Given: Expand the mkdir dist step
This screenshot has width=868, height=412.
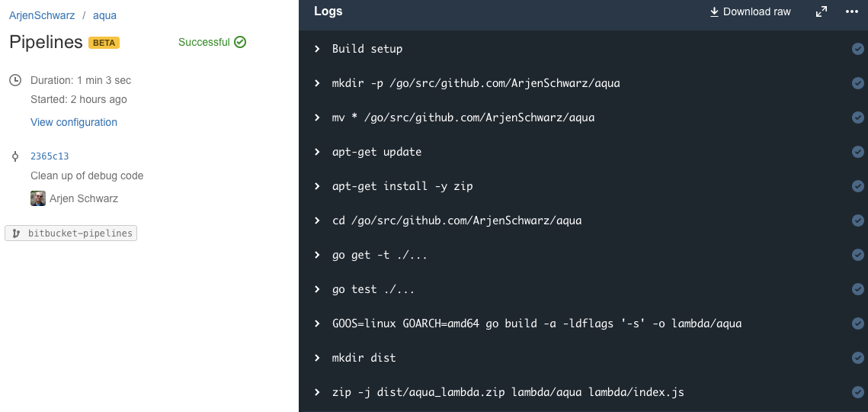Looking at the screenshot, I should click(x=317, y=359).
